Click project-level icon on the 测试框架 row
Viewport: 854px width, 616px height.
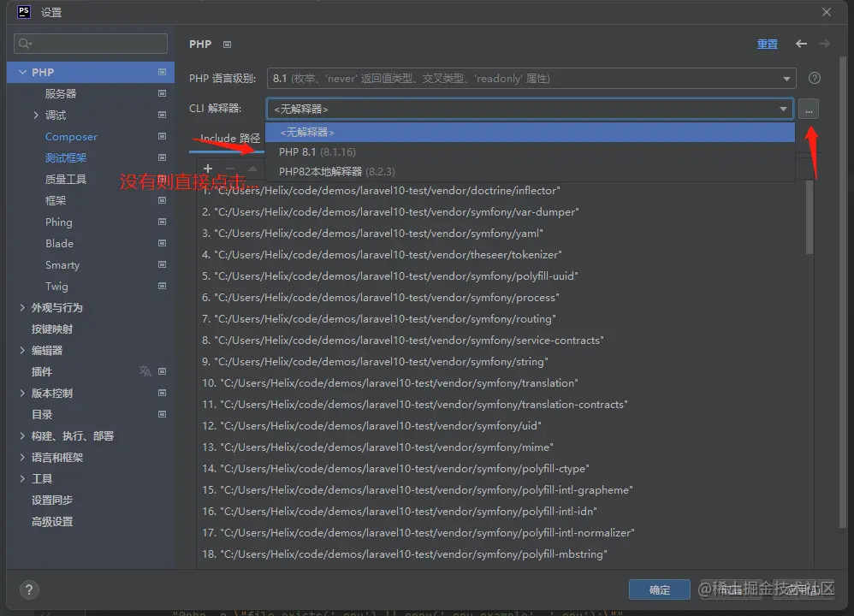pos(162,157)
